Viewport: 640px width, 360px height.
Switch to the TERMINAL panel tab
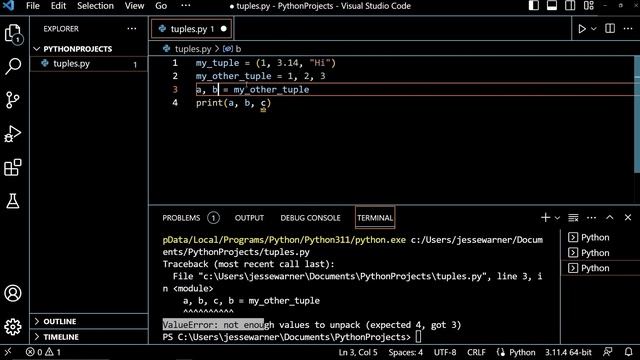coord(375,218)
